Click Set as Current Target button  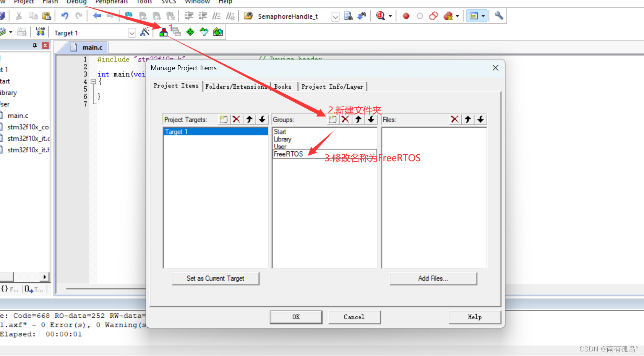pos(216,278)
